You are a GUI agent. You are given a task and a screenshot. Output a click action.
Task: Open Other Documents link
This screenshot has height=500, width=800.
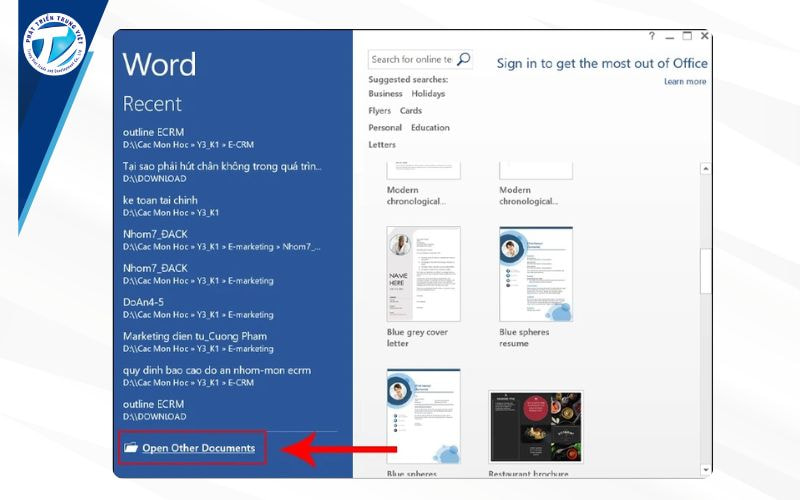click(x=198, y=448)
